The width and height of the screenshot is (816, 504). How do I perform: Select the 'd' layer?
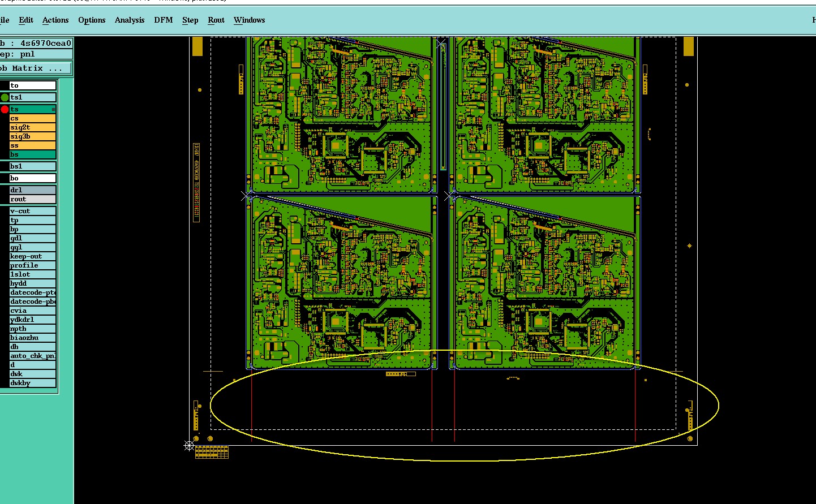33,365
